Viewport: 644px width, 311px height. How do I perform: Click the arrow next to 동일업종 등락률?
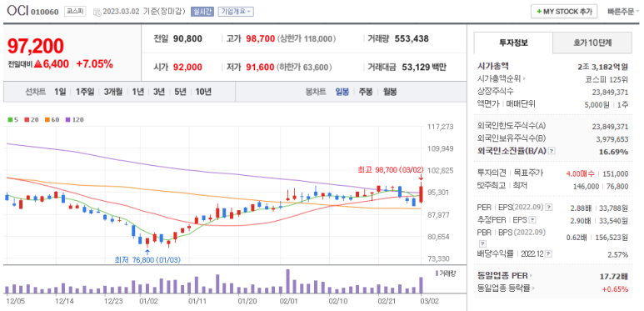(x=534, y=288)
